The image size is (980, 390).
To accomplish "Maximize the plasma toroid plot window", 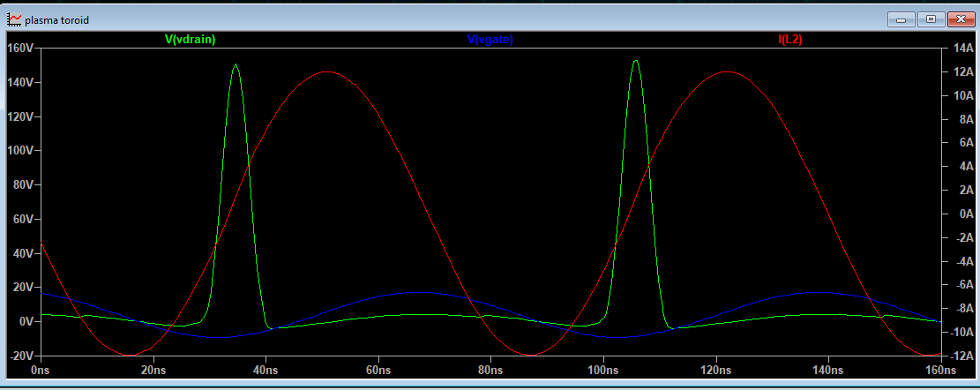I will tap(930, 19).
